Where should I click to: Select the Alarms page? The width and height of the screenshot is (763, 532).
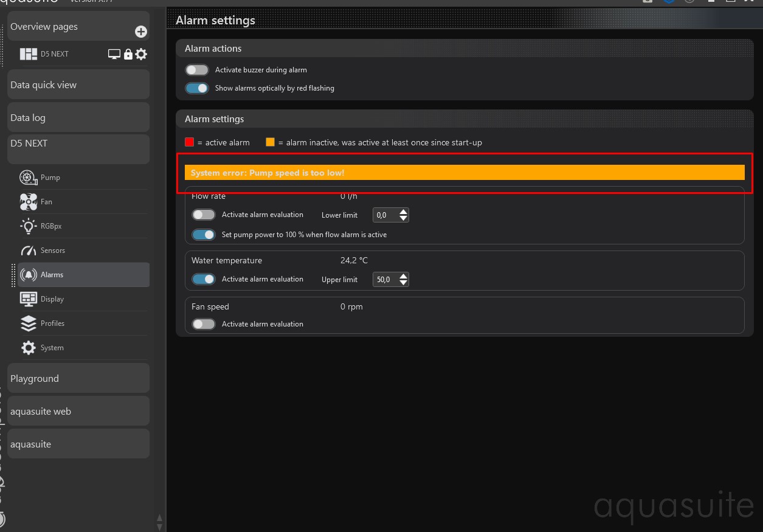click(83, 275)
